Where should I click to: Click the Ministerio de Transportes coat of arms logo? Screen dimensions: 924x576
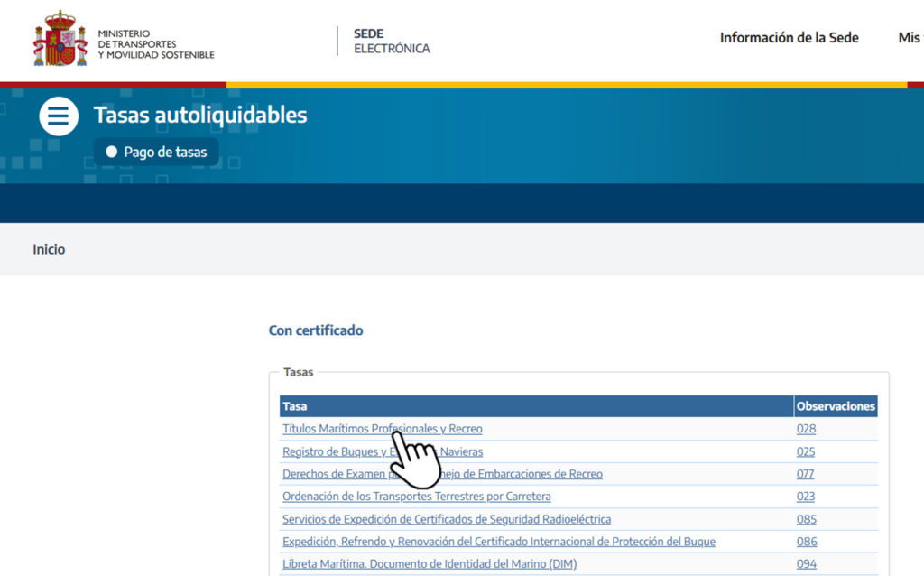[x=60, y=38]
